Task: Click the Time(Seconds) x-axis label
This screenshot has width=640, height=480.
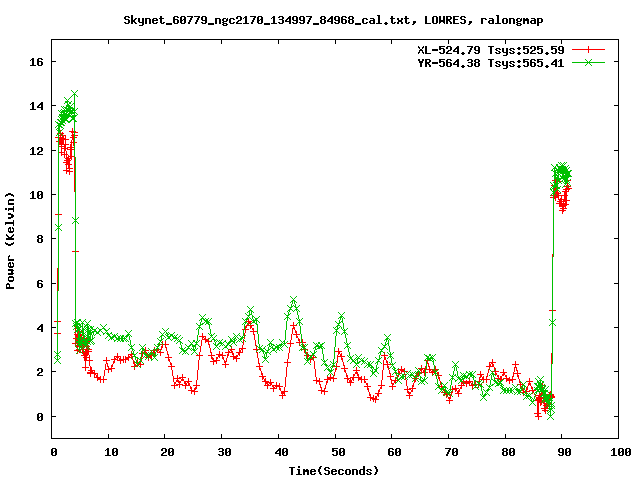Action: [x=334, y=471]
